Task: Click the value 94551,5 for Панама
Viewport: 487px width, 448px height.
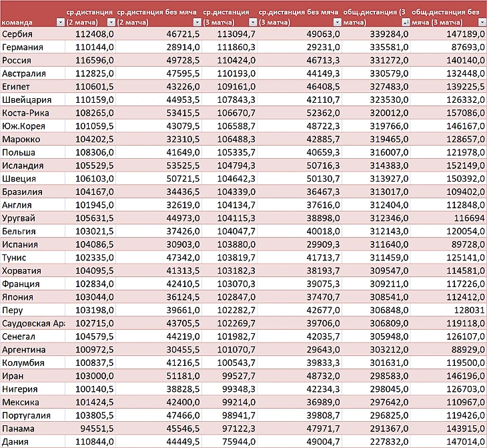Action: coord(97,429)
